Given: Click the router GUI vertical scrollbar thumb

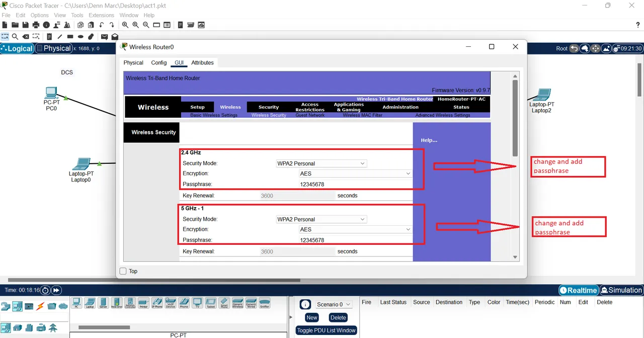Looking at the screenshot, I should (x=515, y=118).
